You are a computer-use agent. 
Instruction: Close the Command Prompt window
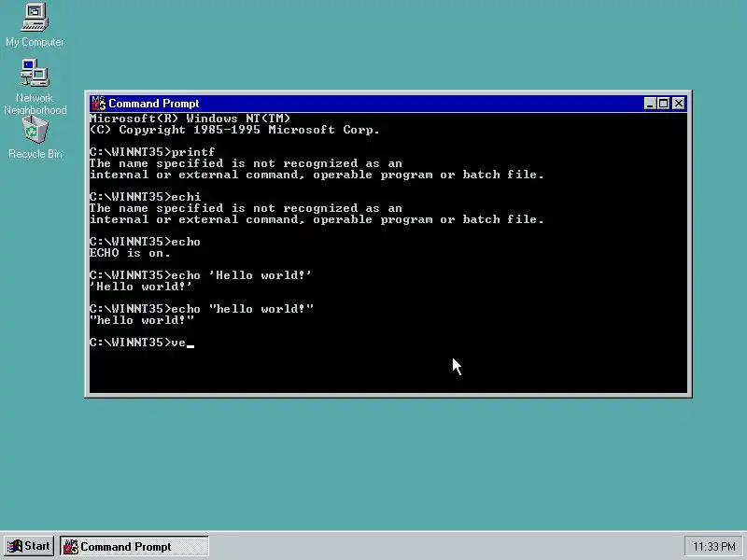click(679, 104)
